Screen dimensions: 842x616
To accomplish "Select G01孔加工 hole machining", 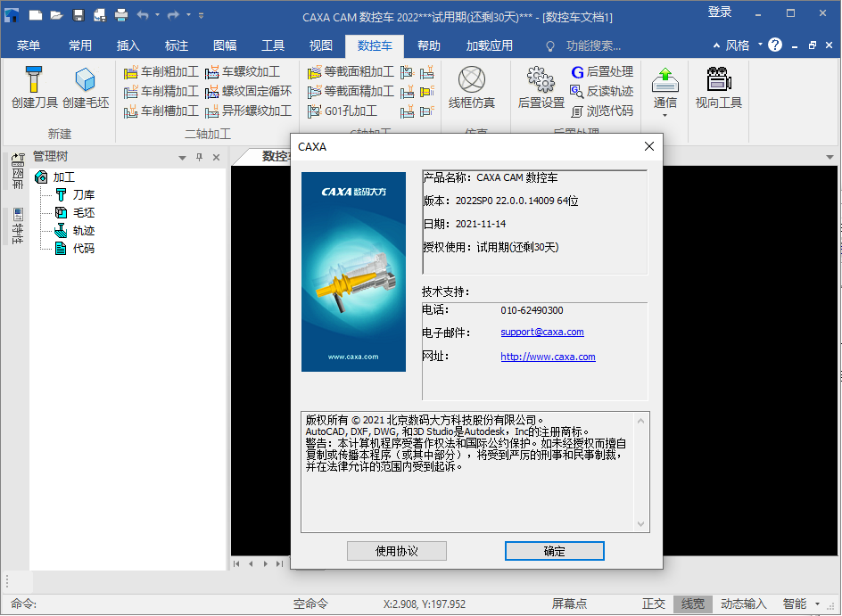I will pyautogui.click(x=343, y=111).
